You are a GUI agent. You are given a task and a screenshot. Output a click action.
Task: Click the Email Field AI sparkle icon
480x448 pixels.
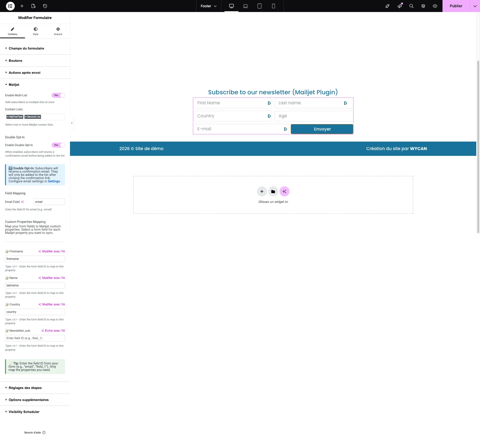22,202
